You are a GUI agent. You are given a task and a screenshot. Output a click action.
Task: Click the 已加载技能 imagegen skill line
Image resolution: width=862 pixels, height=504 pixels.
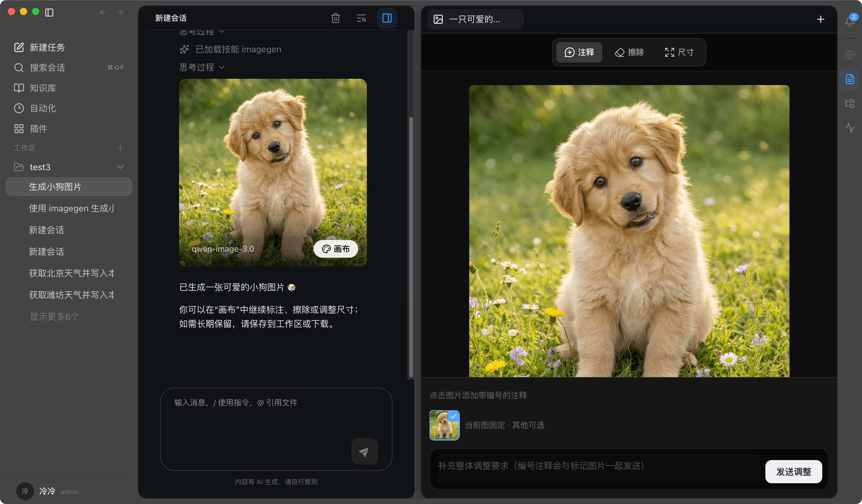point(230,50)
